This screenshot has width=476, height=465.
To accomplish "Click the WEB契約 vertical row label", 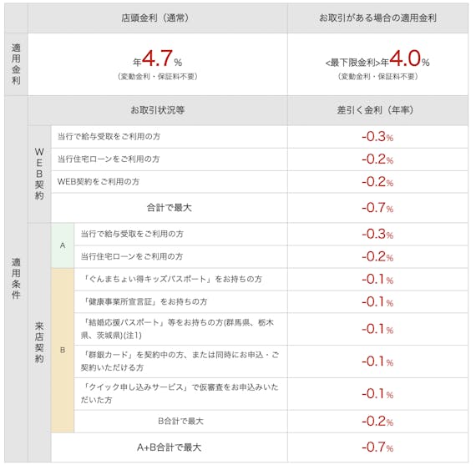I will [x=39, y=174].
